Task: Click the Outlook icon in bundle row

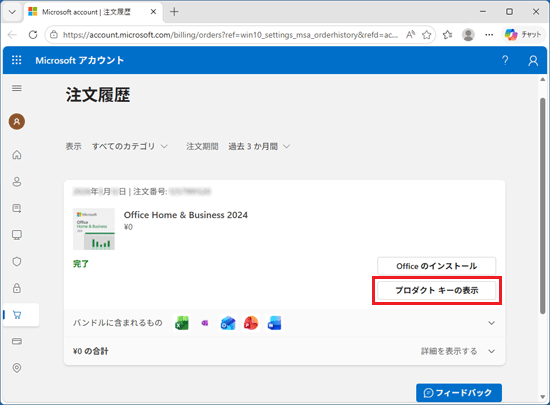Action: pos(228,323)
